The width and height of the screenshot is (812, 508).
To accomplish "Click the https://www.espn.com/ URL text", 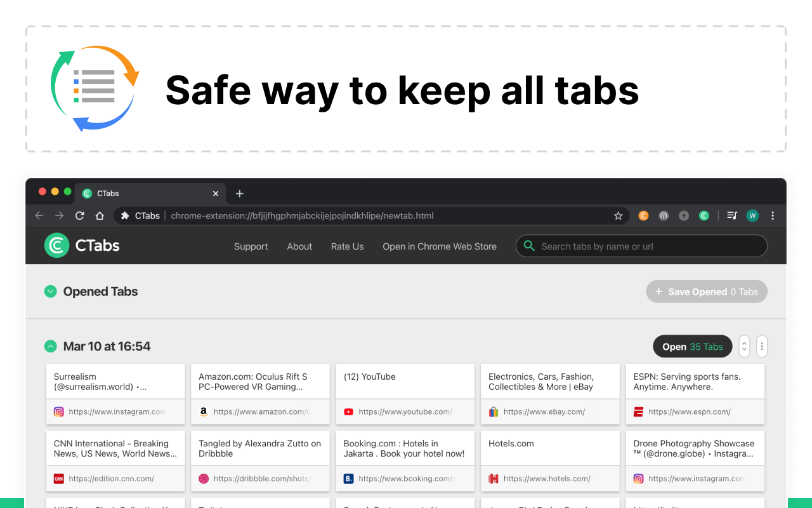I will [690, 411].
